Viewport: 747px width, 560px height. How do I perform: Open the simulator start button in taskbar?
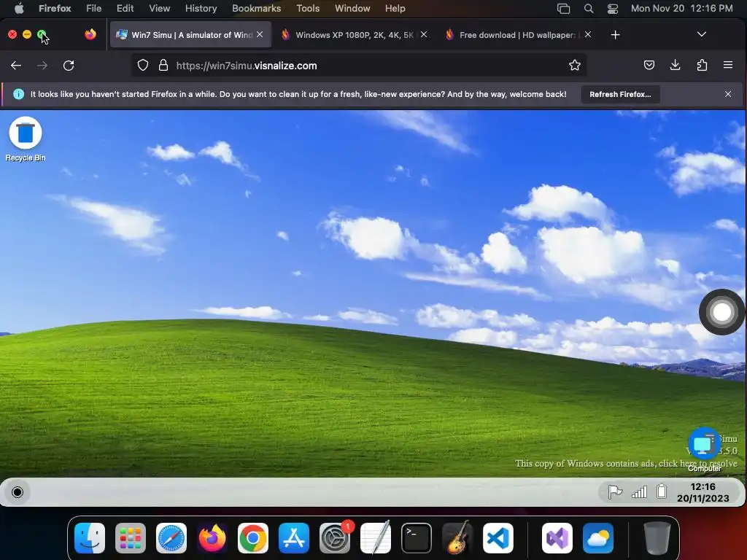pyautogui.click(x=18, y=492)
